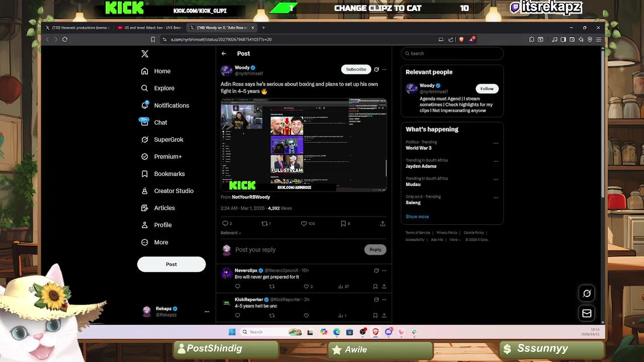Open more options for Saleng trend

pos(496,198)
